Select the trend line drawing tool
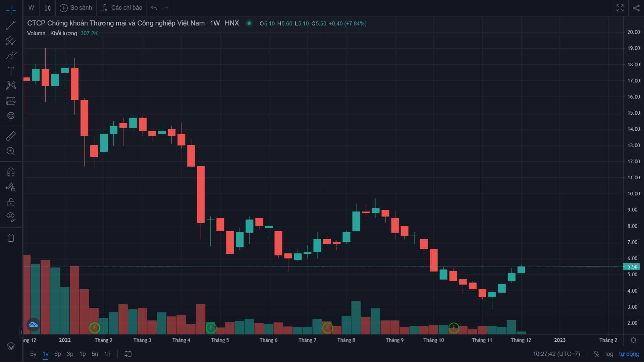This screenshot has width=644, height=362. (x=11, y=25)
